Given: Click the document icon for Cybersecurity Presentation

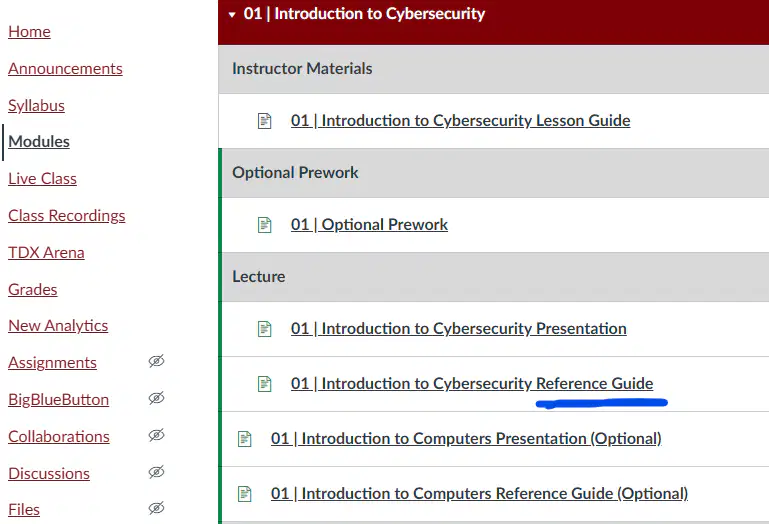Looking at the screenshot, I should [264, 329].
